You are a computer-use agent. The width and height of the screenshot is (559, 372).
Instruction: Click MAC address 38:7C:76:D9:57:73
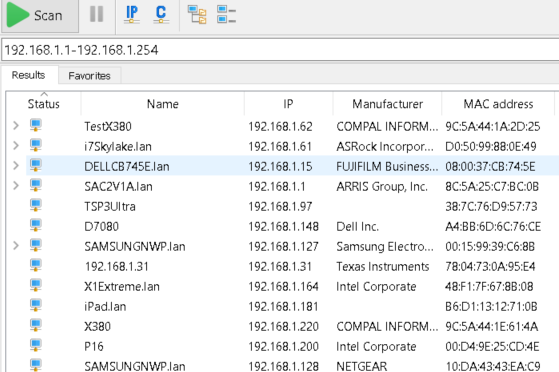(491, 207)
